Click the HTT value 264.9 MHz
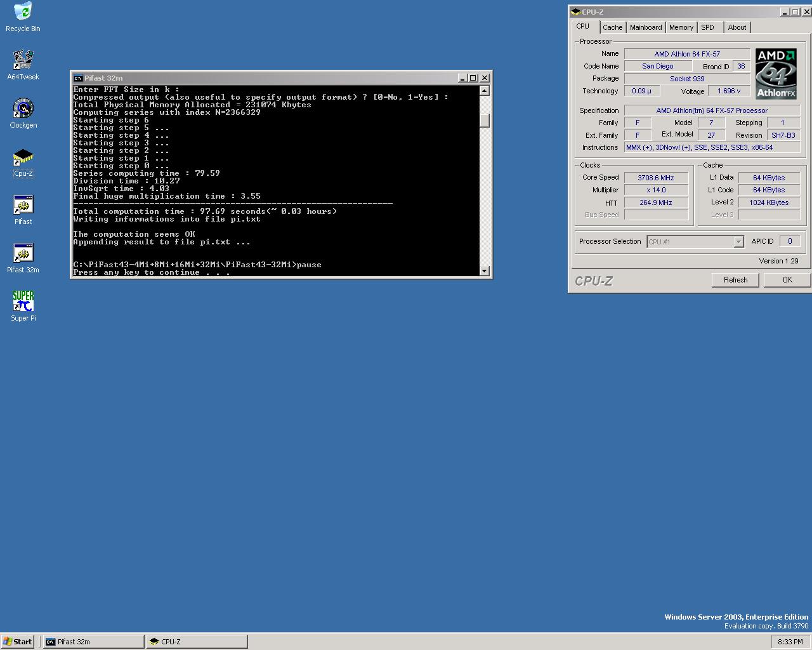The width and height of the screenshot is (812, 650). [x=656, y=202]
